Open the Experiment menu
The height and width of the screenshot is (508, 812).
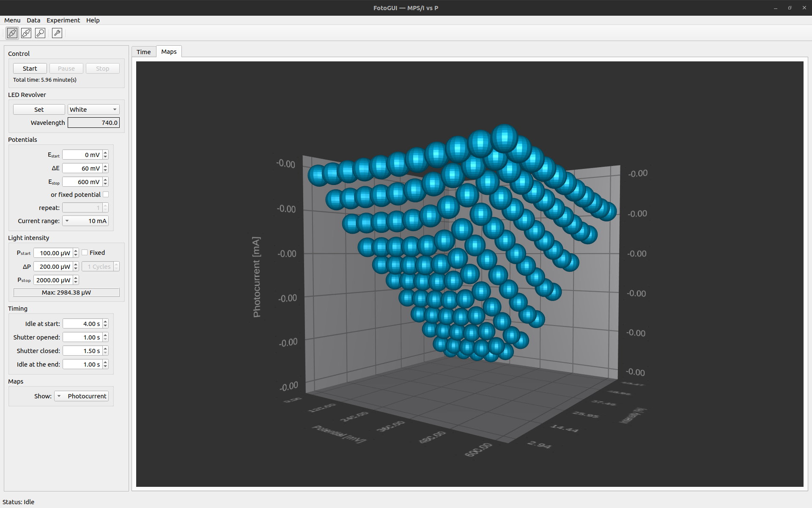click(63, 20)
